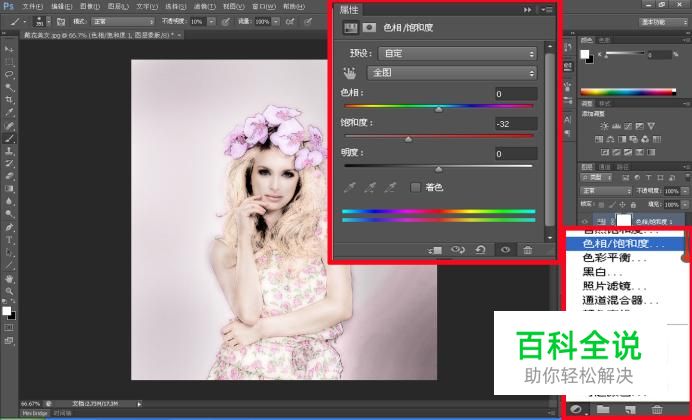The width and height of the screenshot is (692, 420).
Task: Select the Crop tool
Action: (9, 100)
